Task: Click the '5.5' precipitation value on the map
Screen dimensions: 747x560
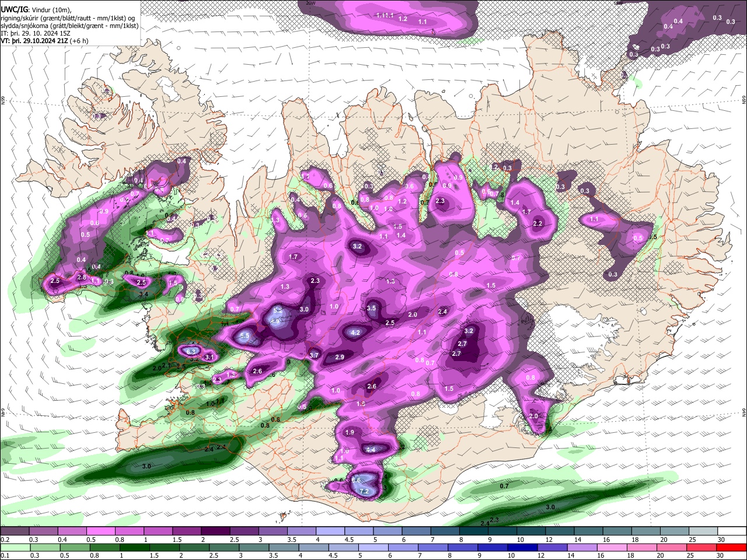Action: 244,336
